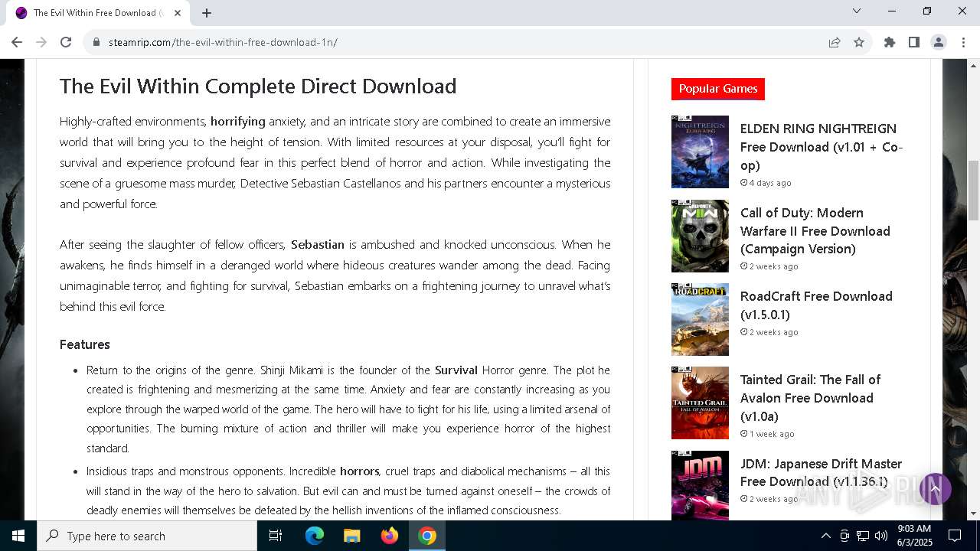Open the Windows Start menu

(x=18, y=536)
